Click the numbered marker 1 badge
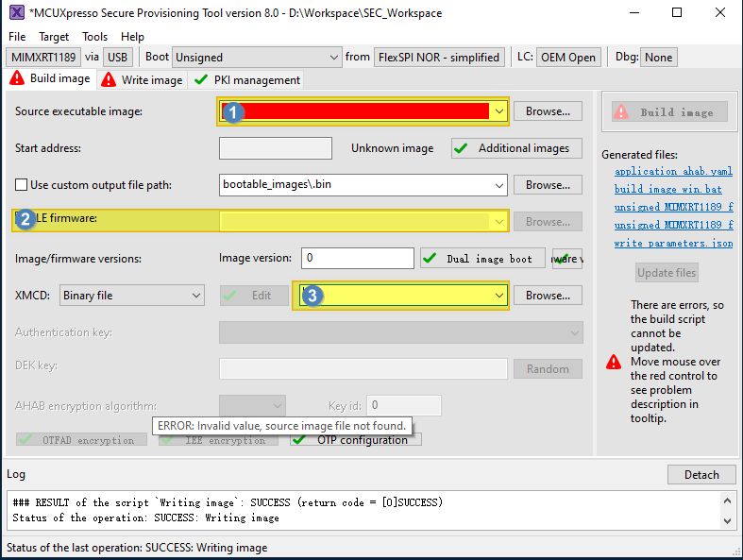Screen dimensions: 743x560 pyautogui.click(x=234, y=111)
